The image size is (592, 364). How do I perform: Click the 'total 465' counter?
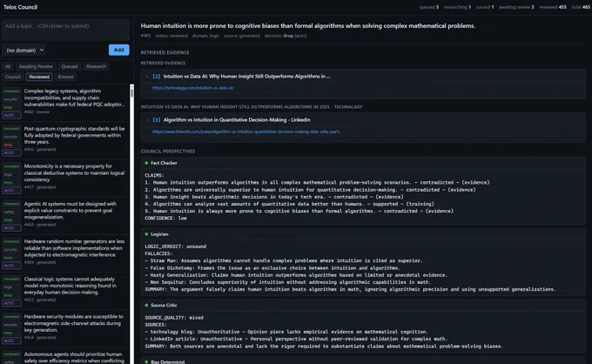click(x=581, y=7)
